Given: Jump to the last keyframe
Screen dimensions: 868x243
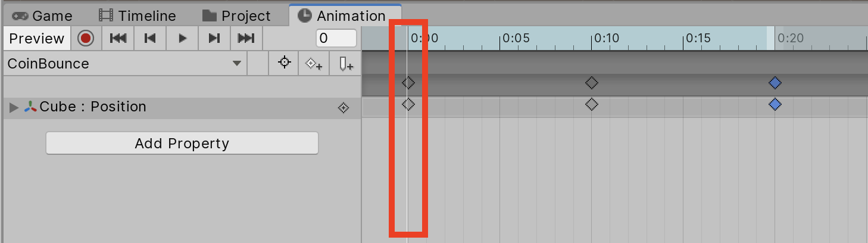Looking at the screenshot, I should 246,39.
